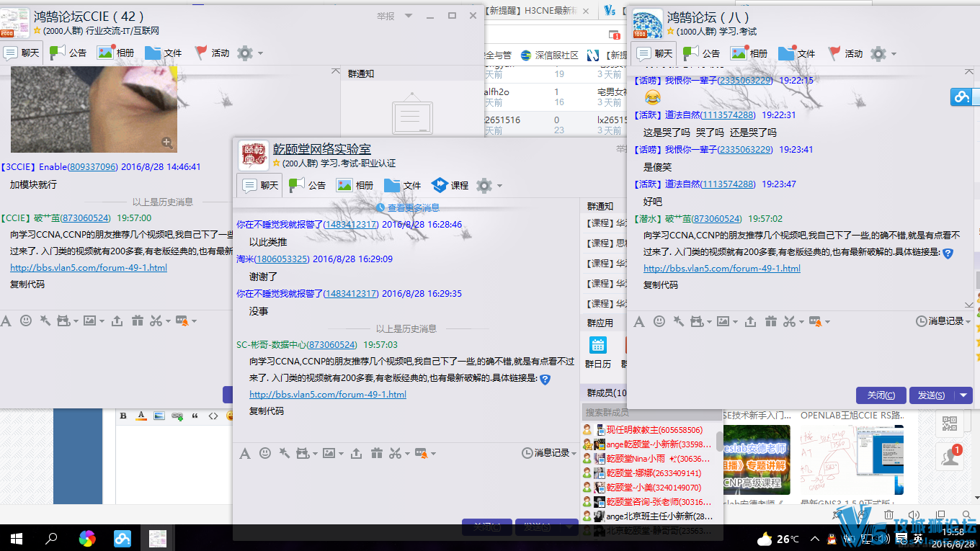Screen dimensions: 980x551
Task: Open 相册 tab in 鸿鹄论坛CCIE (42)
Action: click(116, 53)
